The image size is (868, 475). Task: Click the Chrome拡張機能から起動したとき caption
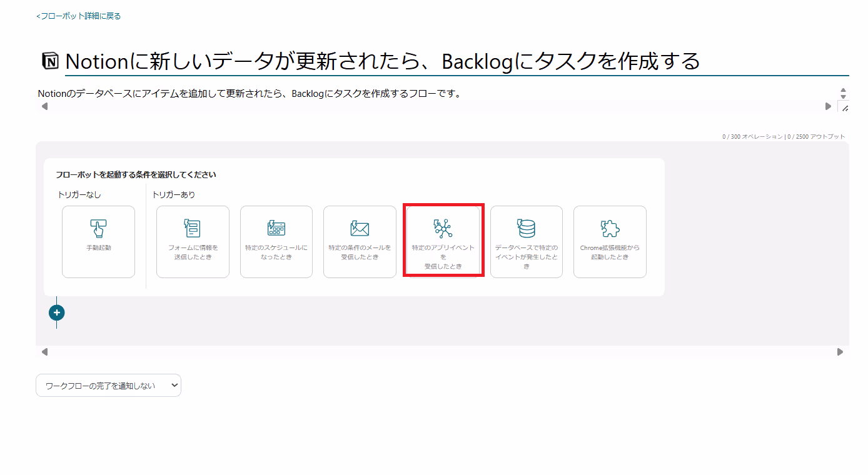tap(610, 252)
